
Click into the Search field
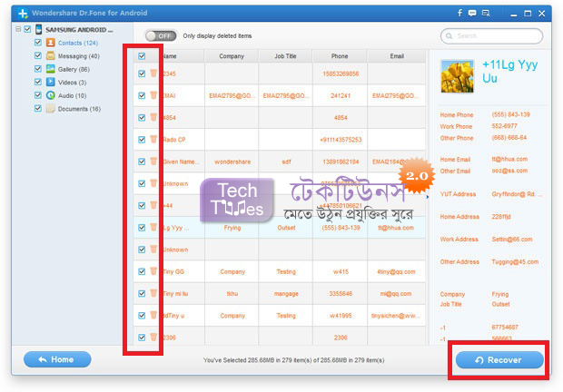491,36
